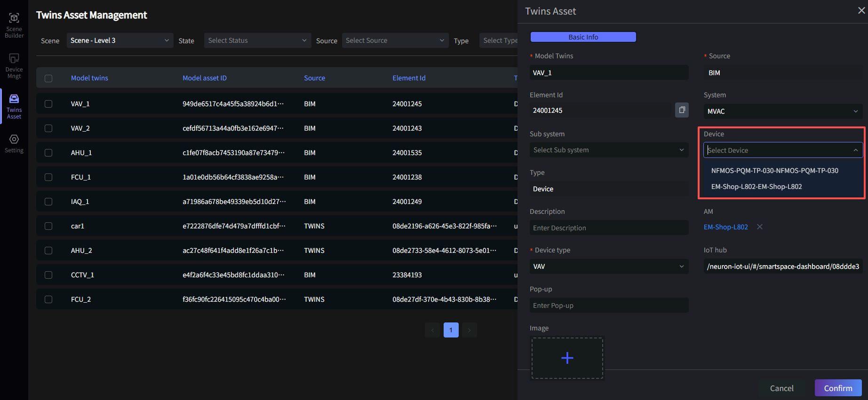Click the Enter Description input field
Viewport: 868px width, 400px height.
coord(608,228)
